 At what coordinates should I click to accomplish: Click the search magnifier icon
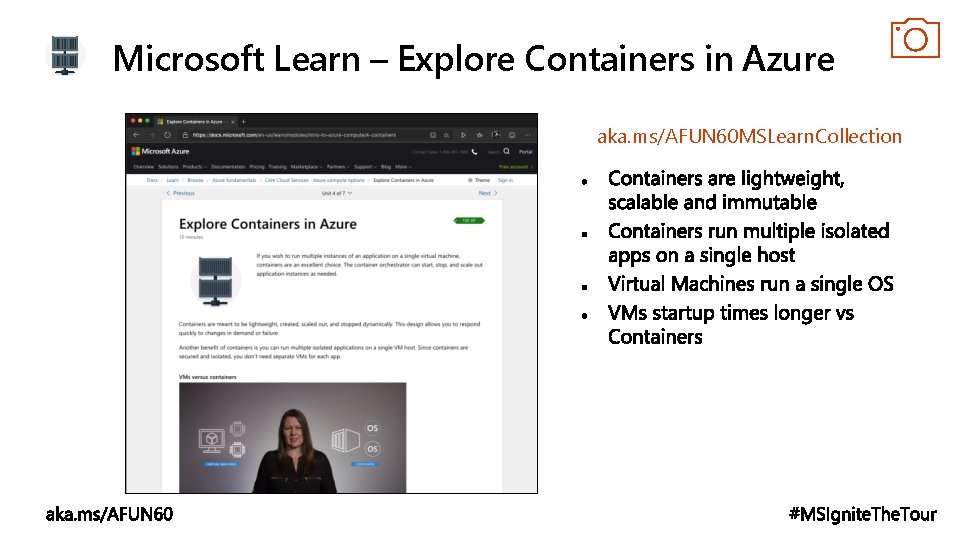coord(506,151)
